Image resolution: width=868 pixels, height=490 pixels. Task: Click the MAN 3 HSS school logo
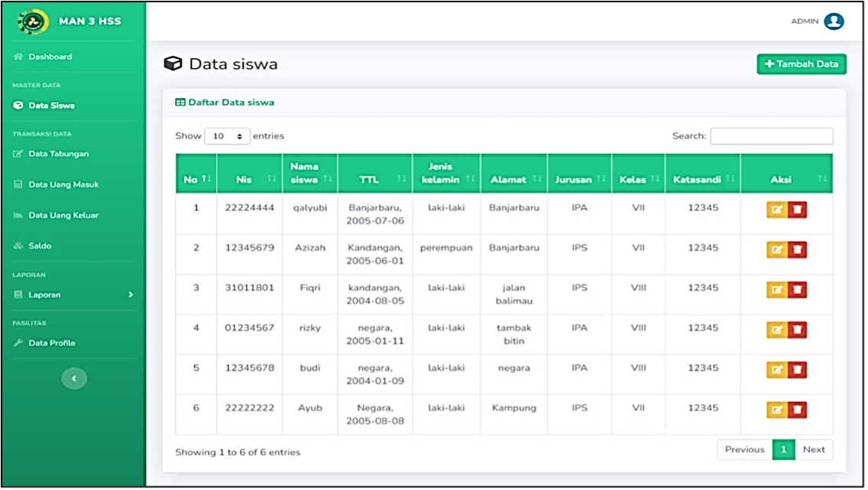click(33, 21)
